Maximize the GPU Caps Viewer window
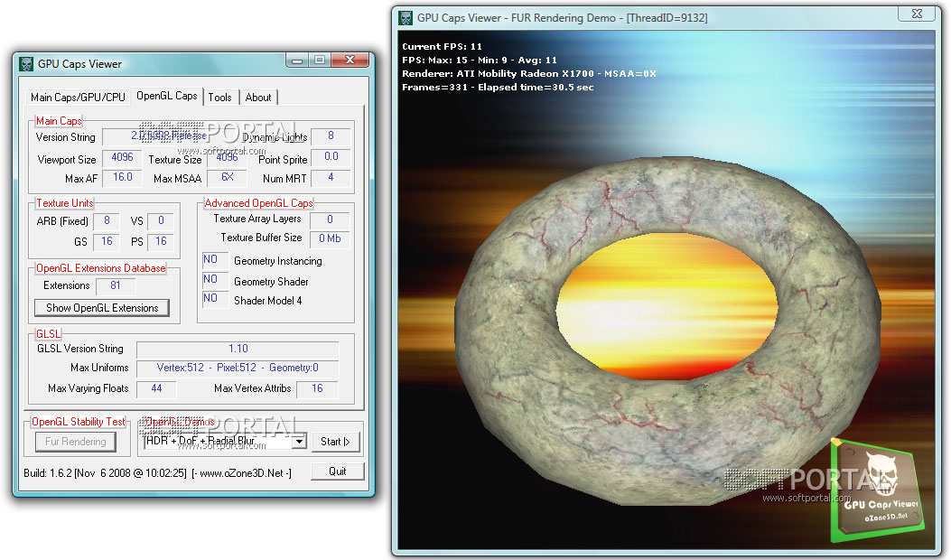 coord(319,61)
